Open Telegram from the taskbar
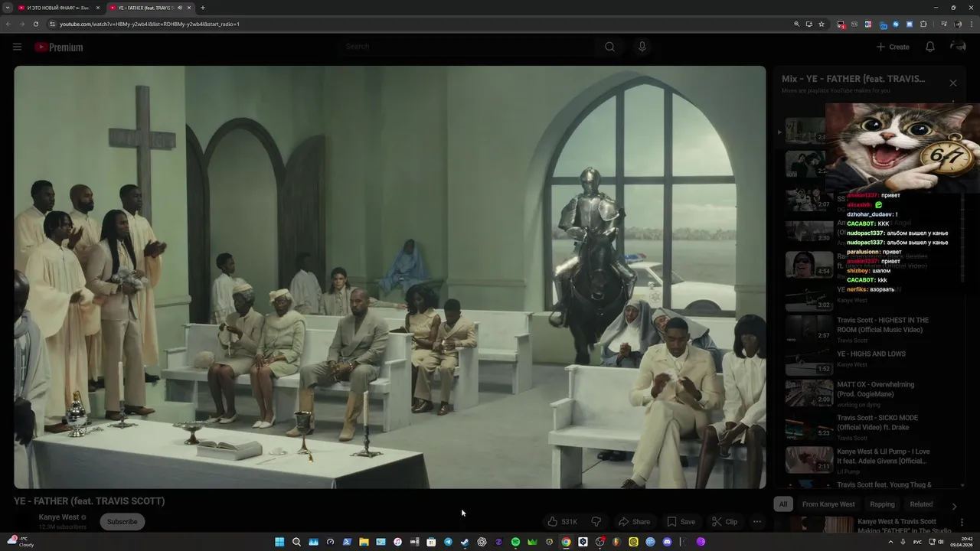This screenshot has height=551, width=980. (x=448, y=542)
